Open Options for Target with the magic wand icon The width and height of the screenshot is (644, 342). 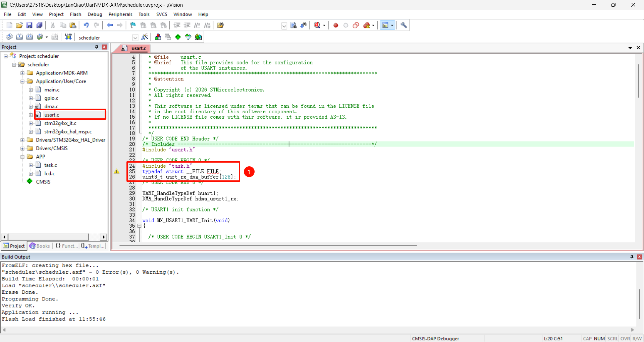point(145,37)
